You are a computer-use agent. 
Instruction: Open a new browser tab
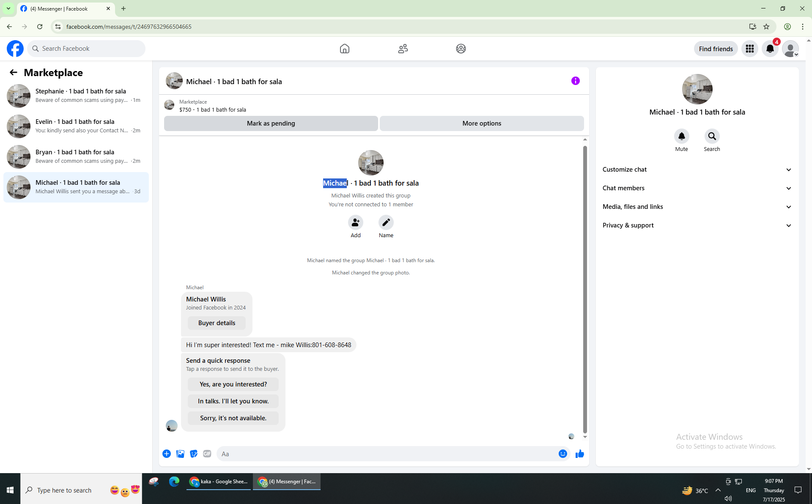(123, 8)
